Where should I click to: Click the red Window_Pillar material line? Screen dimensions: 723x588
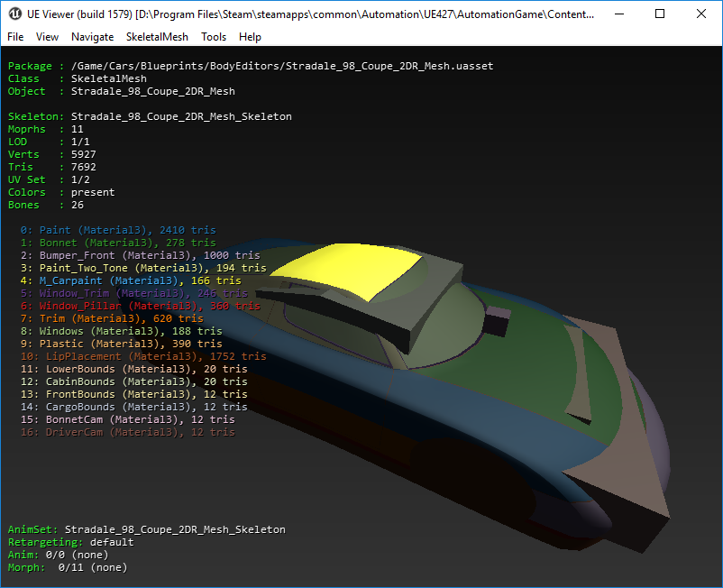(x=139, y=306)
